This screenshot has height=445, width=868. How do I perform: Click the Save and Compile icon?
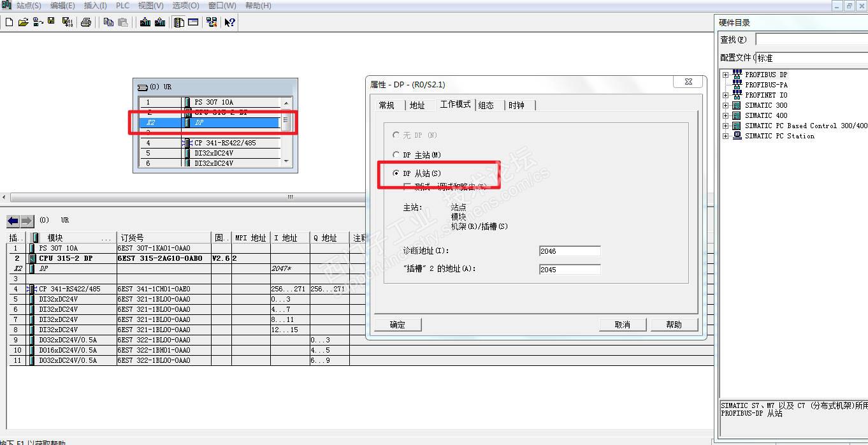click(x=68, y=22)
